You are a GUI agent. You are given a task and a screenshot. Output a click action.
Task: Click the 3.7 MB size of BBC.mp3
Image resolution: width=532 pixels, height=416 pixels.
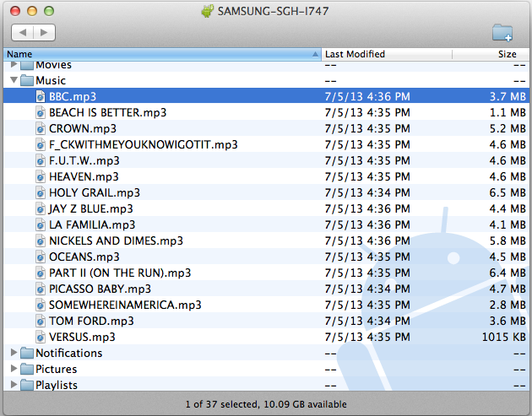pos(508,96)
